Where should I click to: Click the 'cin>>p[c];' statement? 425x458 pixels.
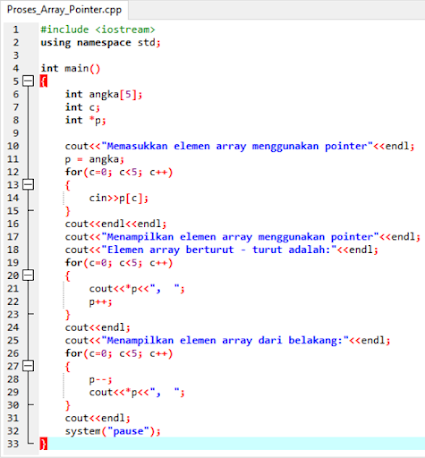point(119,198)
